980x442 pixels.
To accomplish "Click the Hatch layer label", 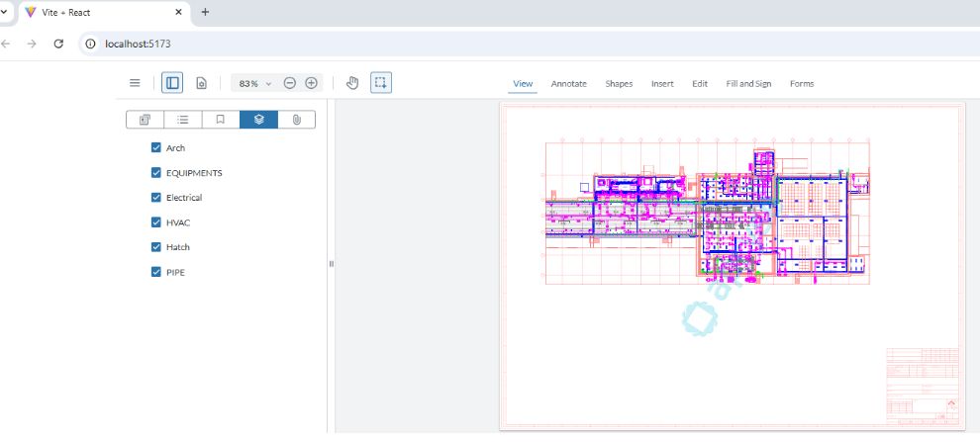I will pos(177,247).
